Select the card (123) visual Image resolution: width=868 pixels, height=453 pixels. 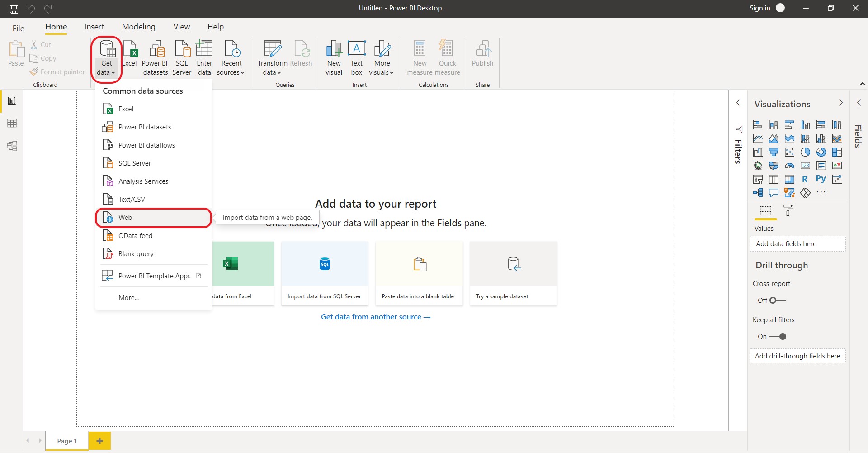point(806,166)
